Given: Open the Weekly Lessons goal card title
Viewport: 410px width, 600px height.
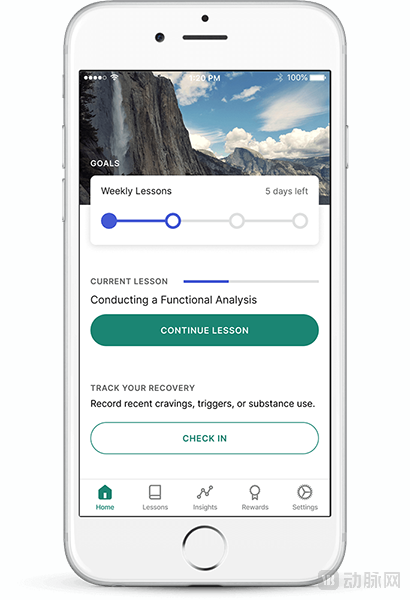Looking at the screenshot, I should pos(136,191).
